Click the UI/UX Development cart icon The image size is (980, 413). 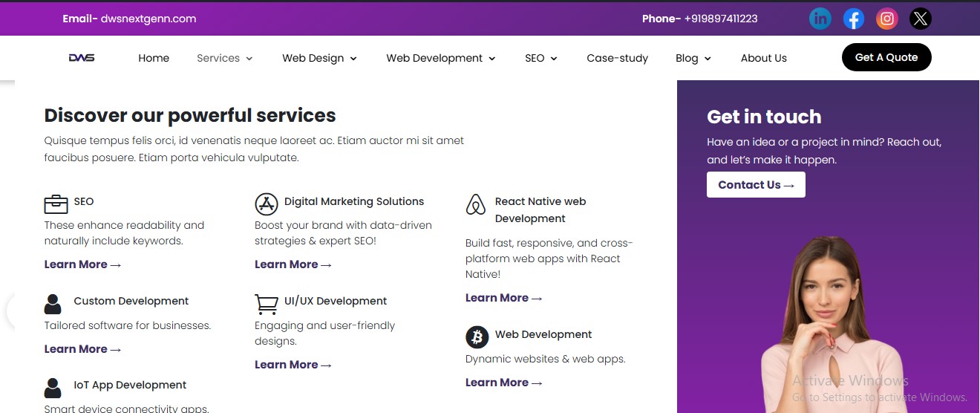[267, 303]
